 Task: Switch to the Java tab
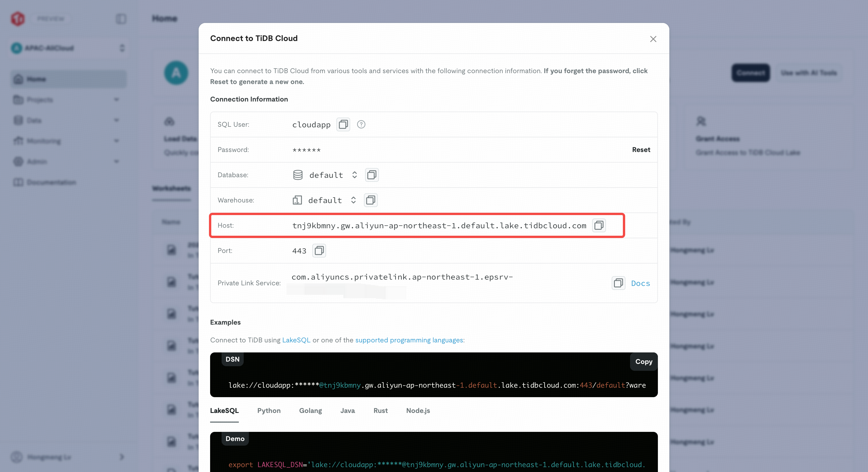tap(347, 411)
